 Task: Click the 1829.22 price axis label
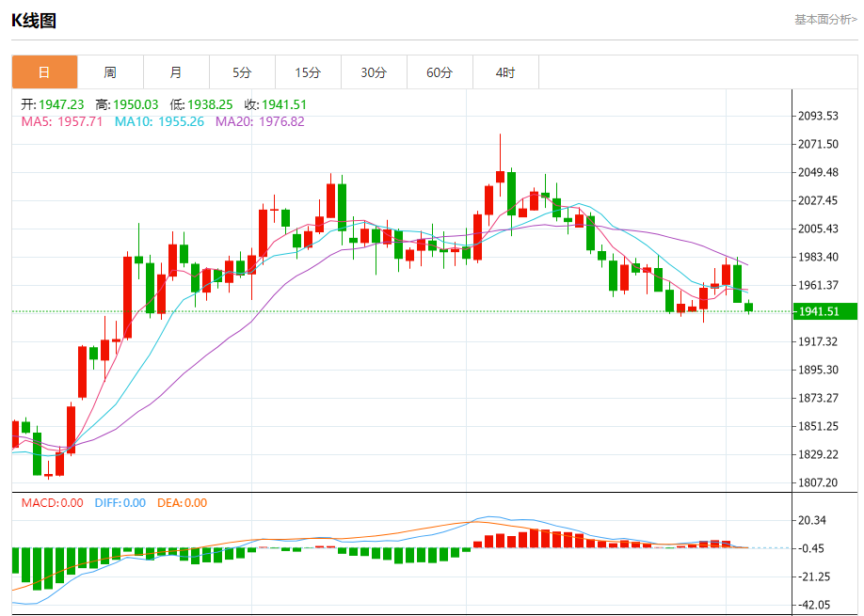[x=818, y=454]
